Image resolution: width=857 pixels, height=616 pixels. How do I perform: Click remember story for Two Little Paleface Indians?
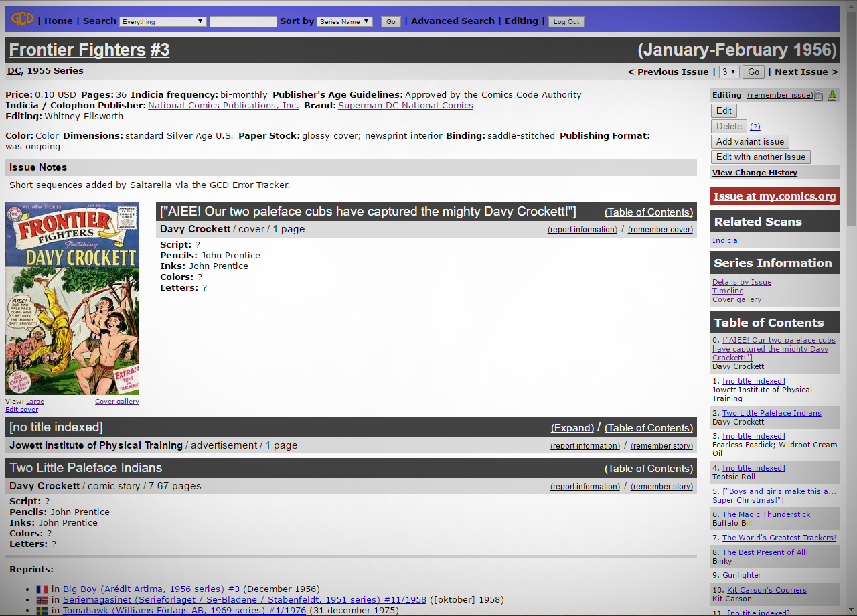coord(661,487)
